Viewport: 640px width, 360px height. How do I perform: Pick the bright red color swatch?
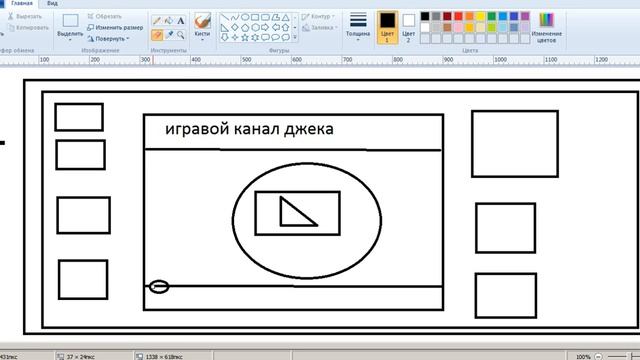458,16
